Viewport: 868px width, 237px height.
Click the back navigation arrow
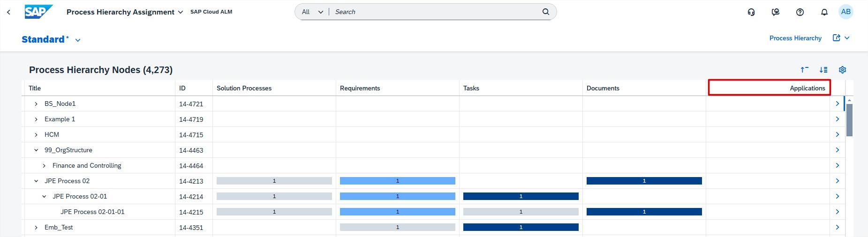pyautogui.click(x=8, y=12)
